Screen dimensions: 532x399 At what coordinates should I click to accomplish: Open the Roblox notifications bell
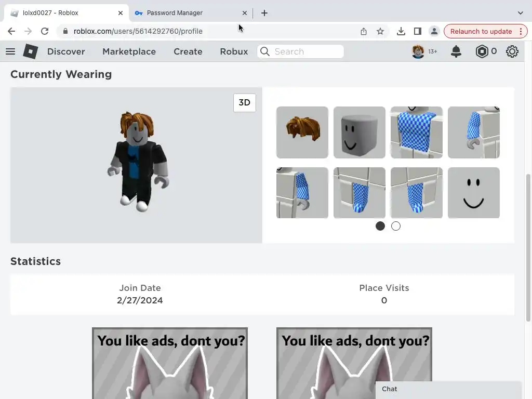(456, 51)
